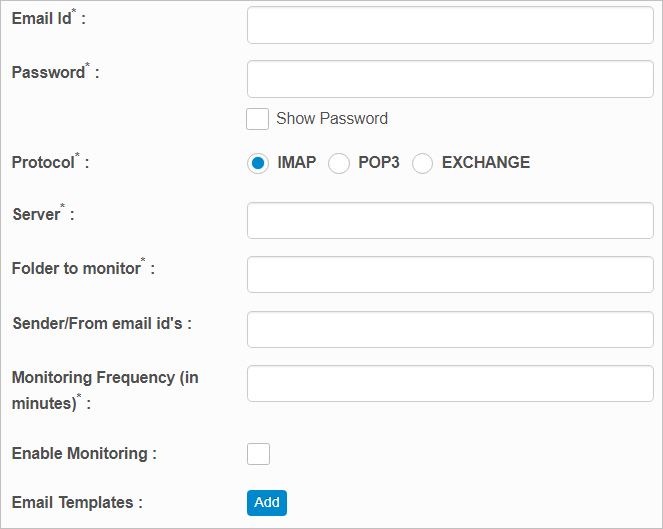This screenshot has height=529, width=663.
Task: Focus the Monitoring Frequency input box
Action: click(450, 383)
